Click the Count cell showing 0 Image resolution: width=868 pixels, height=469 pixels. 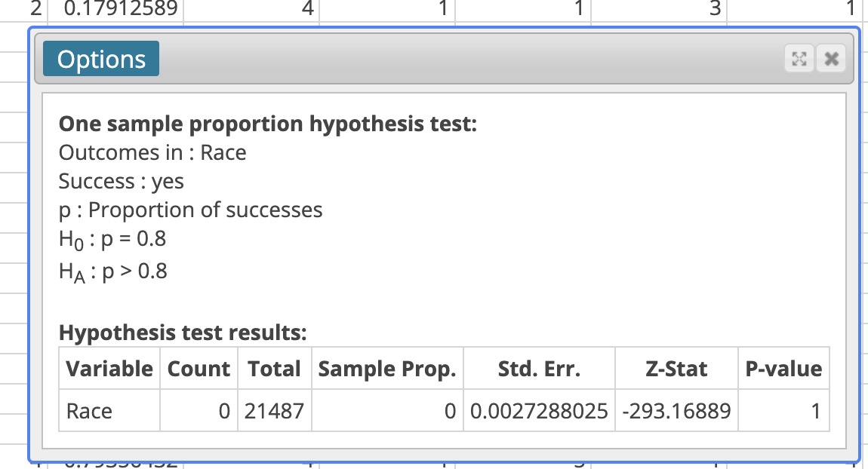(x=198, y=410)
